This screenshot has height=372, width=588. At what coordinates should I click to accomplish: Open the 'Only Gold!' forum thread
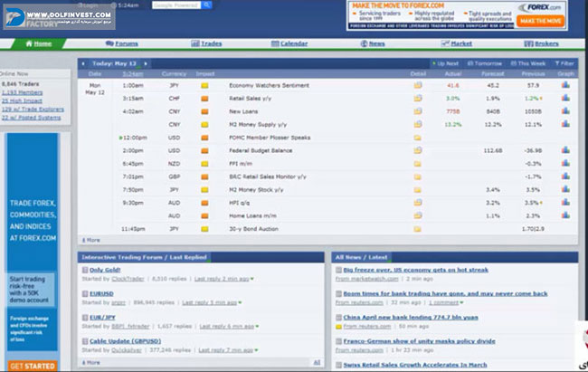tap(107, 270)
